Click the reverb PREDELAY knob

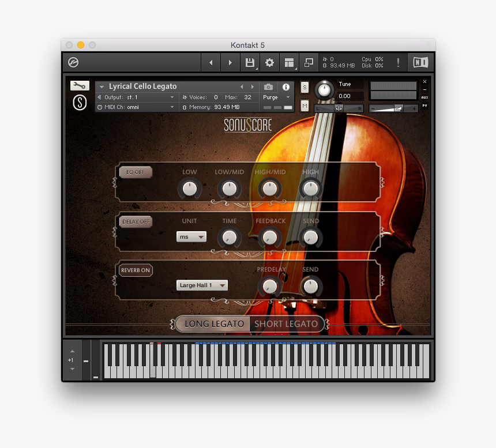tap(270, 287)
